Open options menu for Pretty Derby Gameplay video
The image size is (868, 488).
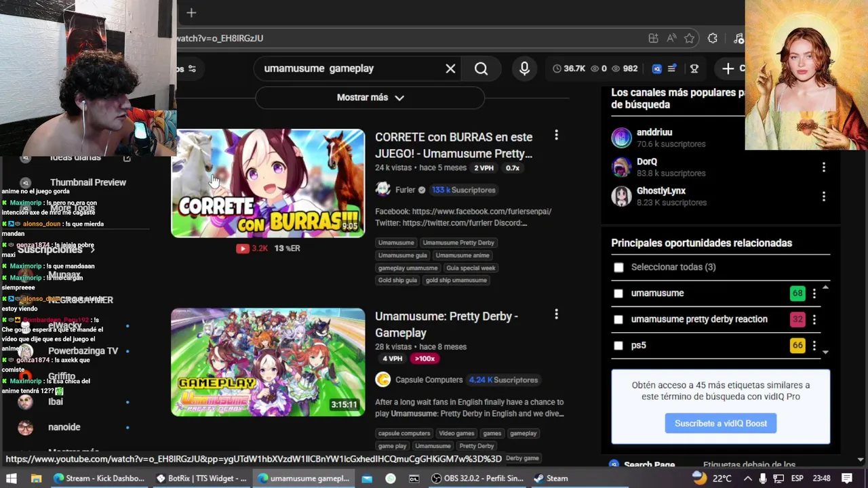pos(556,314)
